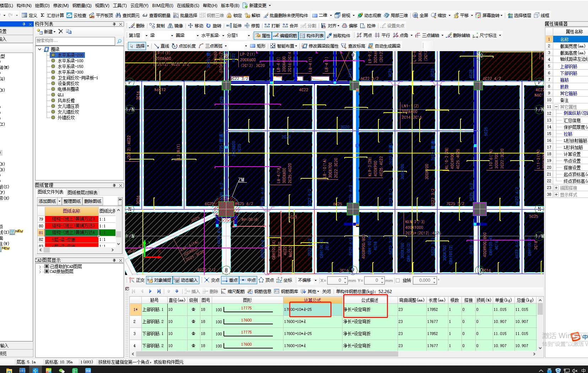Click the 旋转 rotate tool in edit toolbar
The height and width of the screenshot is (373, 588).
click(x=214, y=26)
